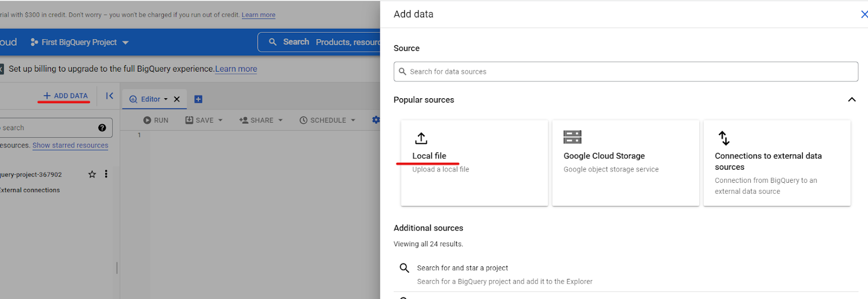
Task: Star the query-project-367902 resource
Action: pyautogui.click(x=92, y=174)
